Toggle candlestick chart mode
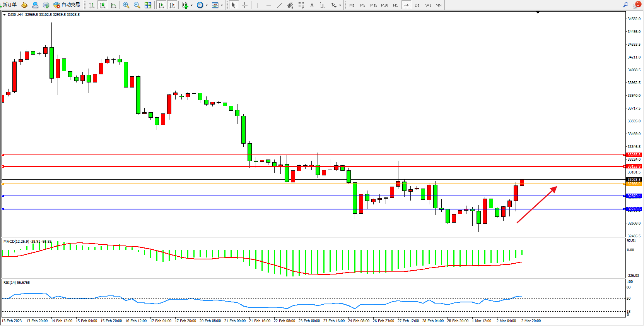Image resolution: width=644 pixels, height=326 pixels. pos(102,5)
